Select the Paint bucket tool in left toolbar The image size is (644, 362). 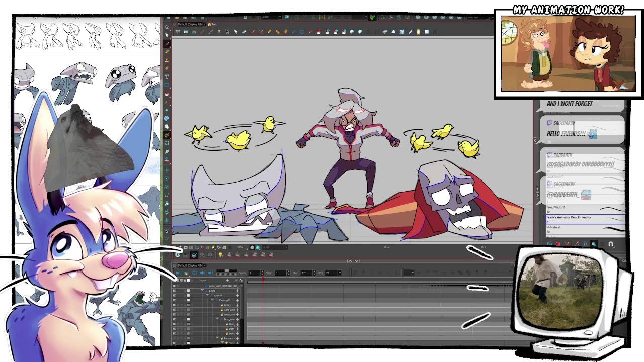tap(167, 94)
